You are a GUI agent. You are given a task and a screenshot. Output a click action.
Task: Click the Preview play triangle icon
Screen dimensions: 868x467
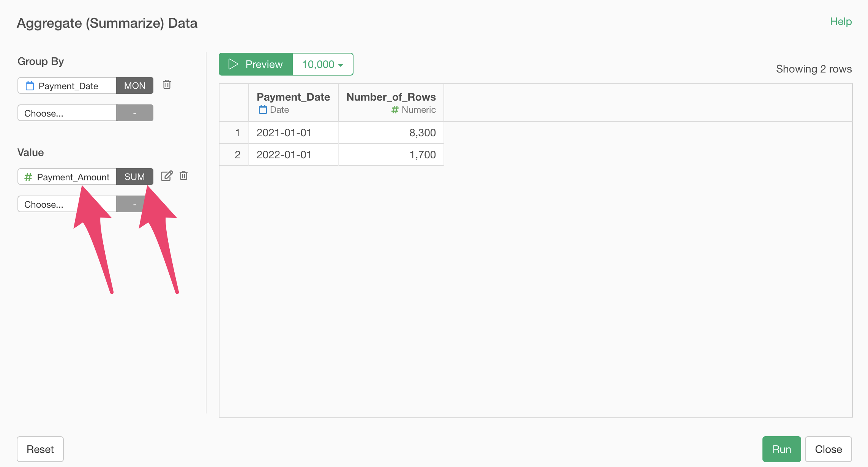pyautogui.click(x=233, y=64)
